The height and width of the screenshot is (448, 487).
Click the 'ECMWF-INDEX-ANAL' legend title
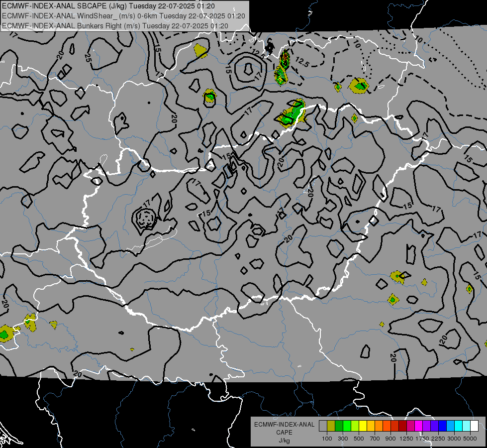pyautogui.click(x=284, y=425)
